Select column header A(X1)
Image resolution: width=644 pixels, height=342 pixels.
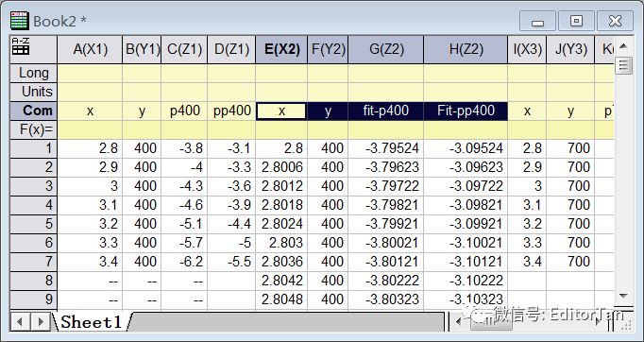click(x=90, y=49)
